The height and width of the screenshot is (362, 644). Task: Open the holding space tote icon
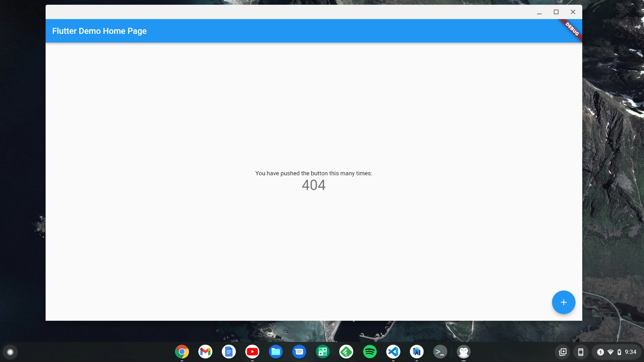[x=563, y=352]
